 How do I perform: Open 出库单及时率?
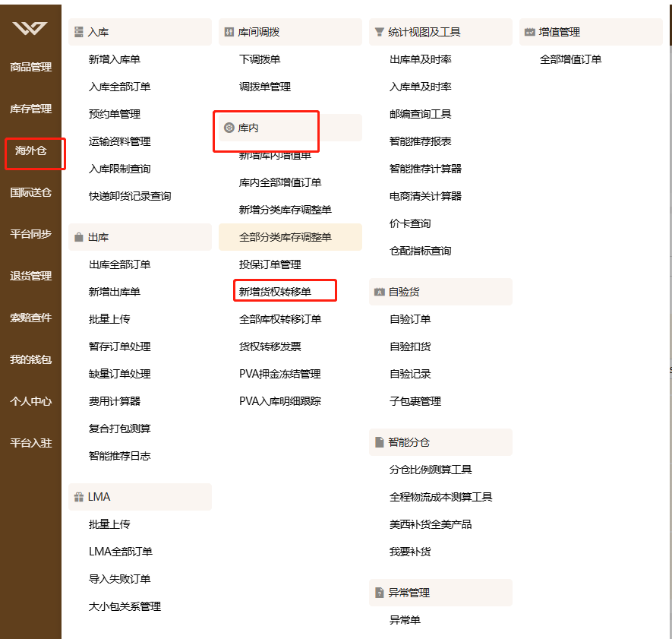click(x=421, y=59)
